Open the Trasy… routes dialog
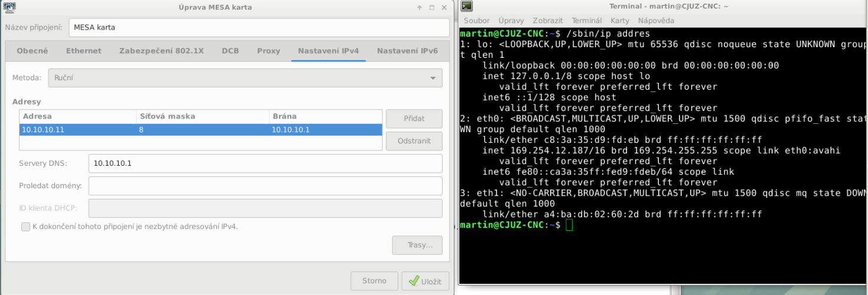Image resolution: width=868 pixels, height=295 pixels. pyautogui.click(x=417, y=245)
